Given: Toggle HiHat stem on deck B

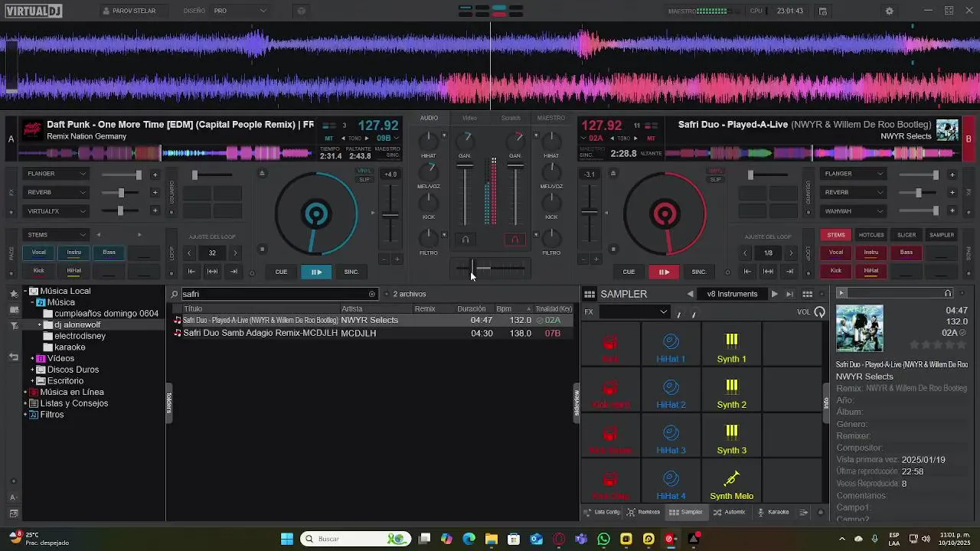Looking at the screenshot, I should click(x=871, y=271).
